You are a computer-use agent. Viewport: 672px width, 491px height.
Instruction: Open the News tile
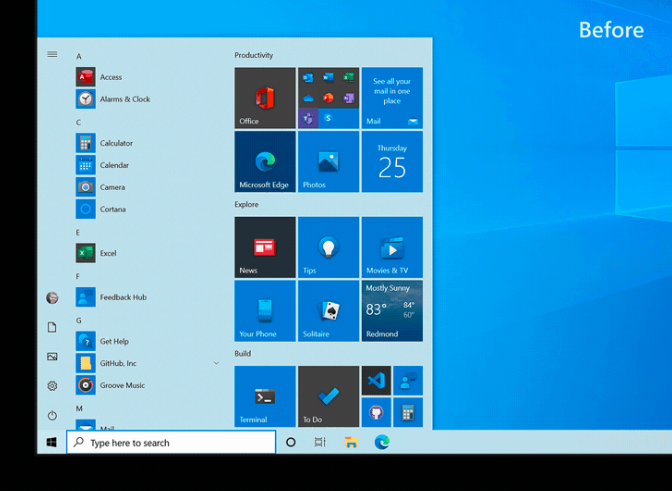[x=265, y=247]
